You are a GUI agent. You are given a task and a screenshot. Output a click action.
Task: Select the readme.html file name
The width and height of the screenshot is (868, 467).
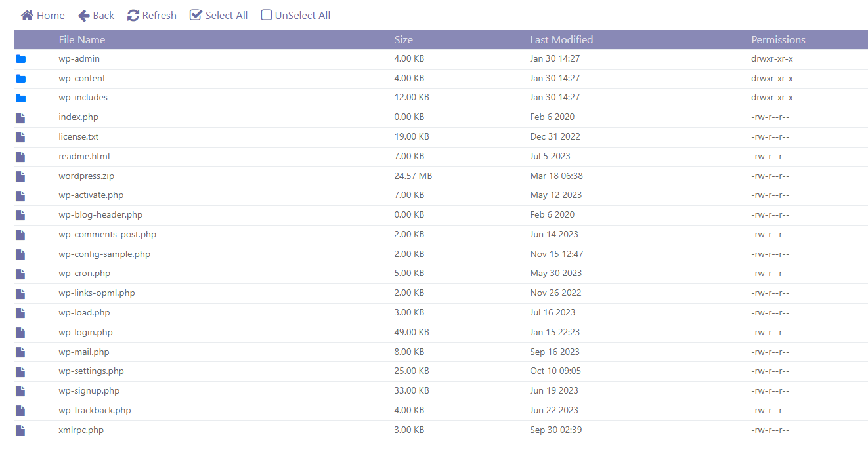click(84, 156)
